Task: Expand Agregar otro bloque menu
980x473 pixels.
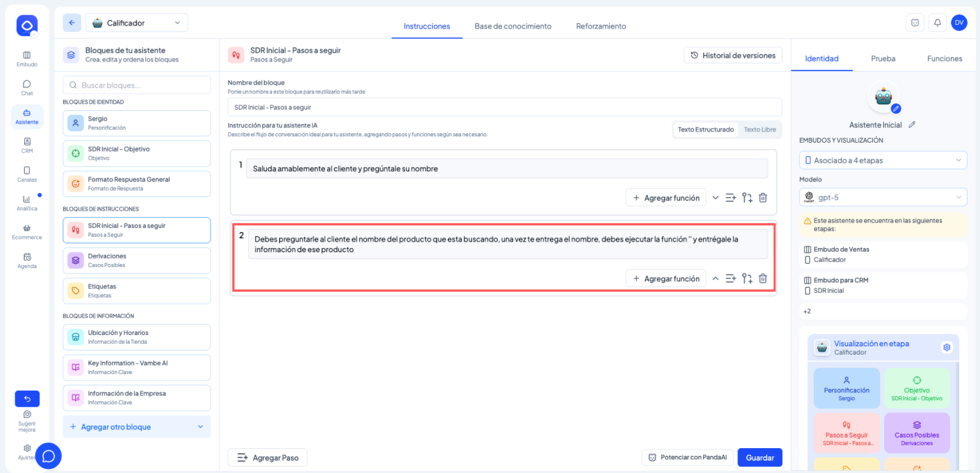Action: click(x=137, y=427)
